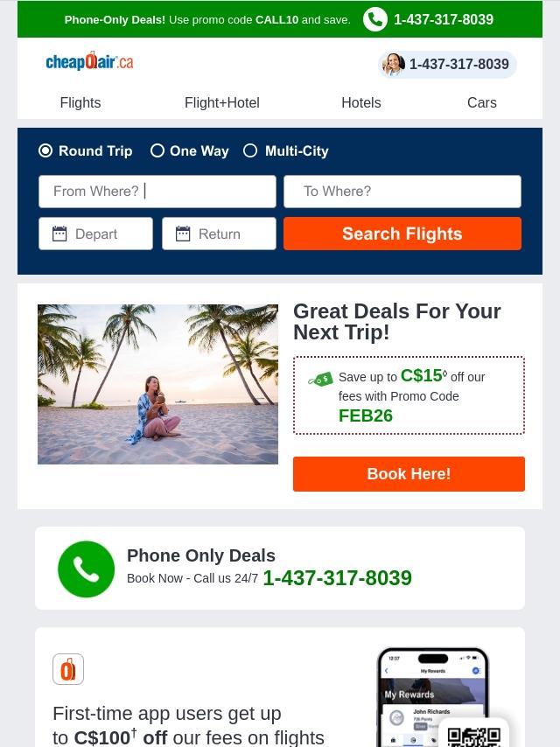Select the Round Trip radio button
Image resolution: width=560 pixels, height=747 pixels.
tap(45, 151)
